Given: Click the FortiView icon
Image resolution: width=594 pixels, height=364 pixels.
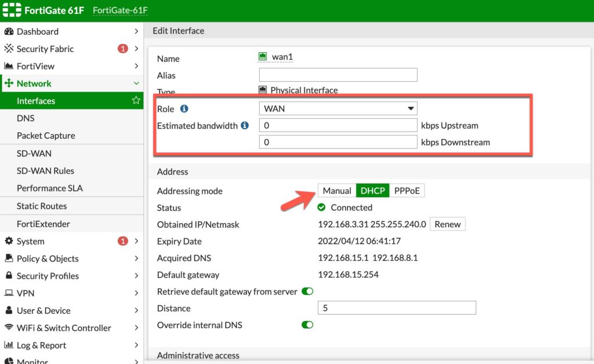Looking at the screenshot, I should [8, 66].
